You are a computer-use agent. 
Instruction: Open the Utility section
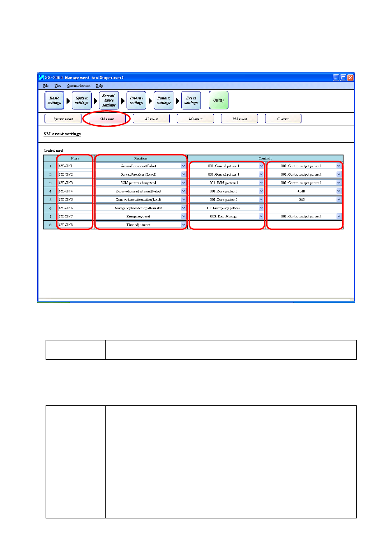point(219,100)
